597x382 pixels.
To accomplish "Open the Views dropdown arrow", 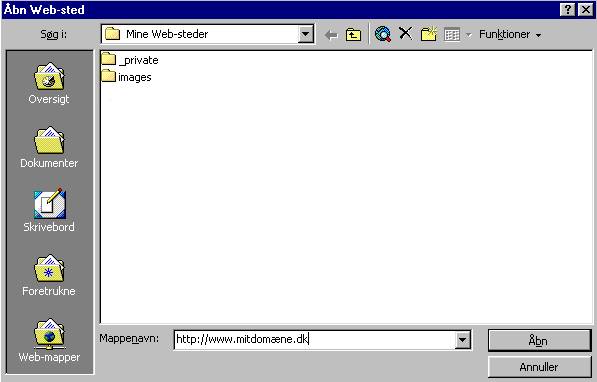I will tap(469, 35).
